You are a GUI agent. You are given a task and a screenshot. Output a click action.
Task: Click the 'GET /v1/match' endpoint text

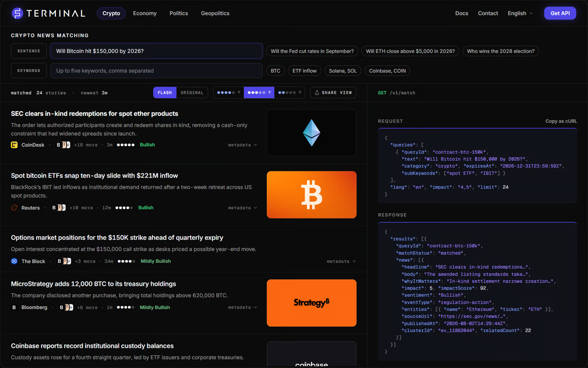coord(397,93)
